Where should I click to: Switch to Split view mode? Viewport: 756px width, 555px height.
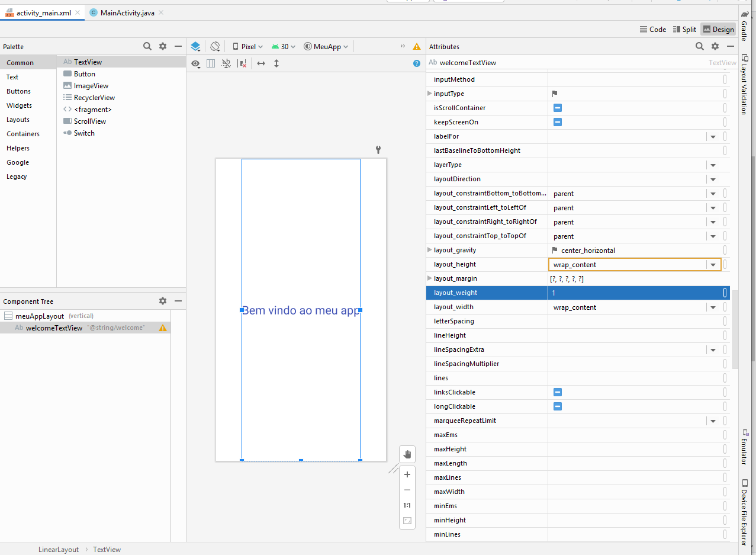pos(684,29)
